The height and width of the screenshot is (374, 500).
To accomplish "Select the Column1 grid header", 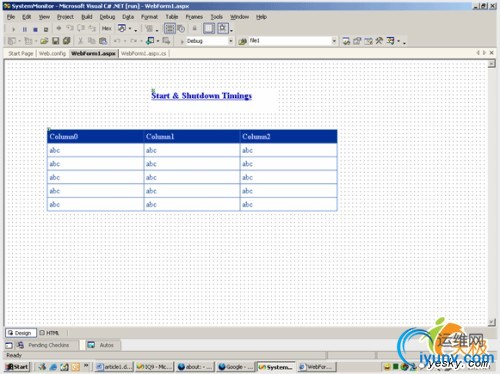I will point(192,137).
